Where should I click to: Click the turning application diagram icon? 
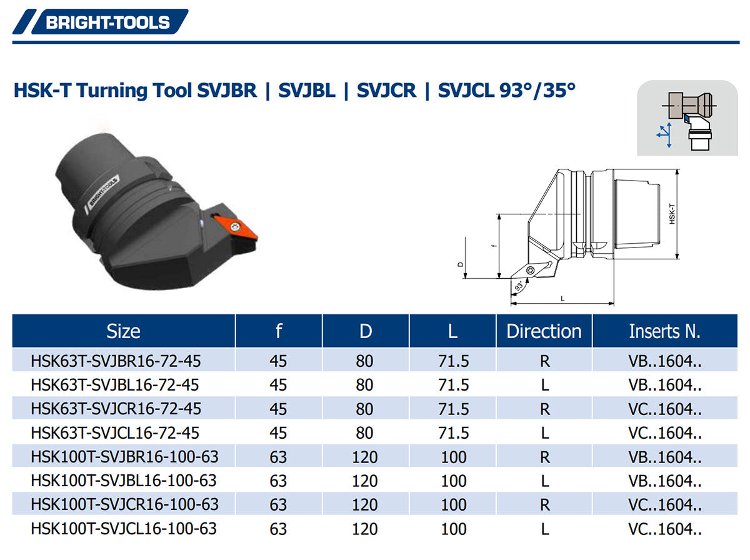pos(687,118)
